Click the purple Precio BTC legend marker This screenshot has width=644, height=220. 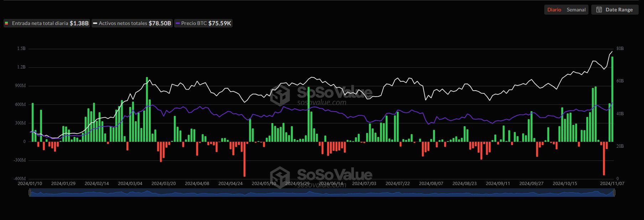click(177, 23)
